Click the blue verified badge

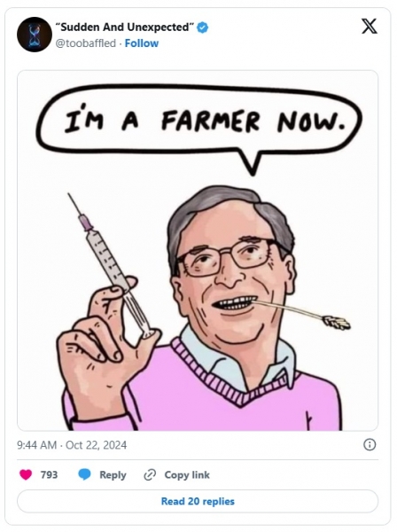pos(202,27)
